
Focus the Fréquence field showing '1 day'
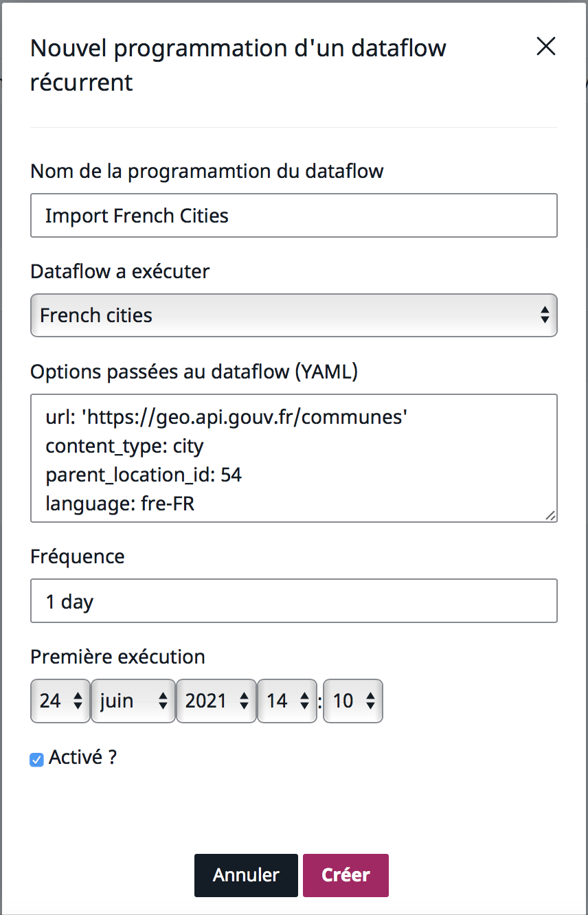[293, 602]
